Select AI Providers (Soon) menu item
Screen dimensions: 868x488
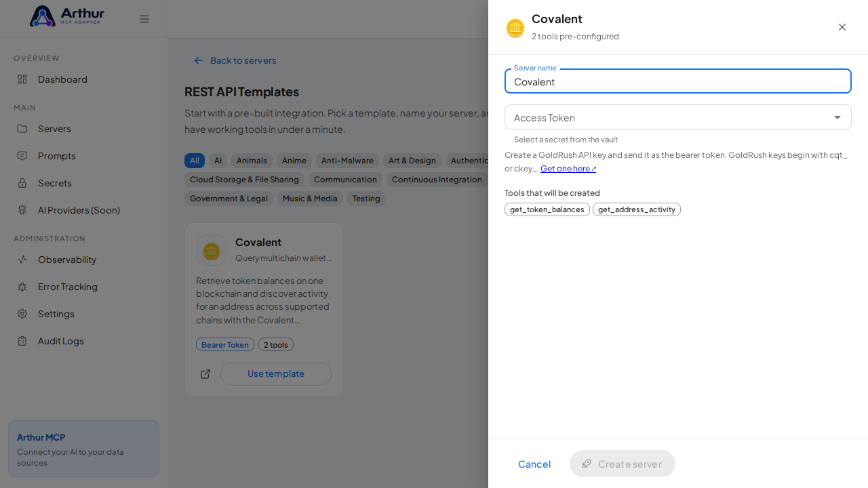click(83, 210)
